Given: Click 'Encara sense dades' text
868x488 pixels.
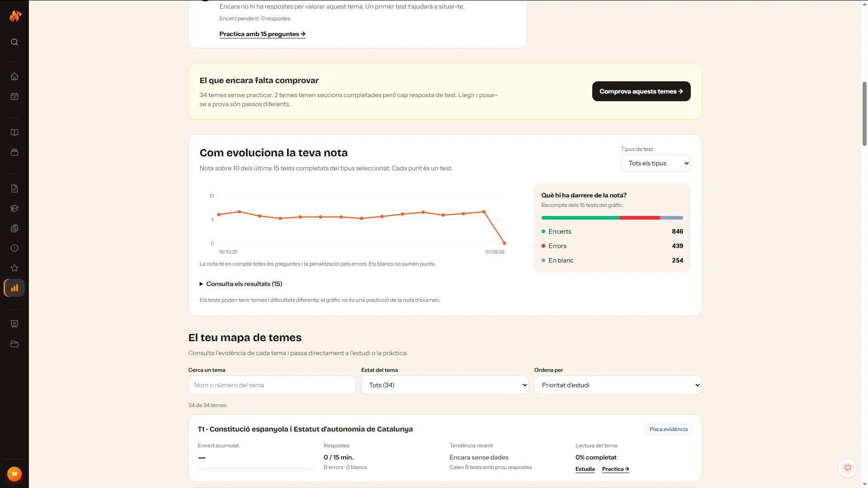Looking at the screenshot, I should point(479,457).
